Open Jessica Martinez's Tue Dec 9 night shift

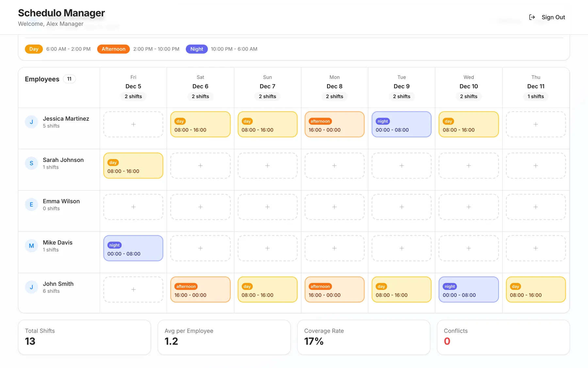click(401, 124)
